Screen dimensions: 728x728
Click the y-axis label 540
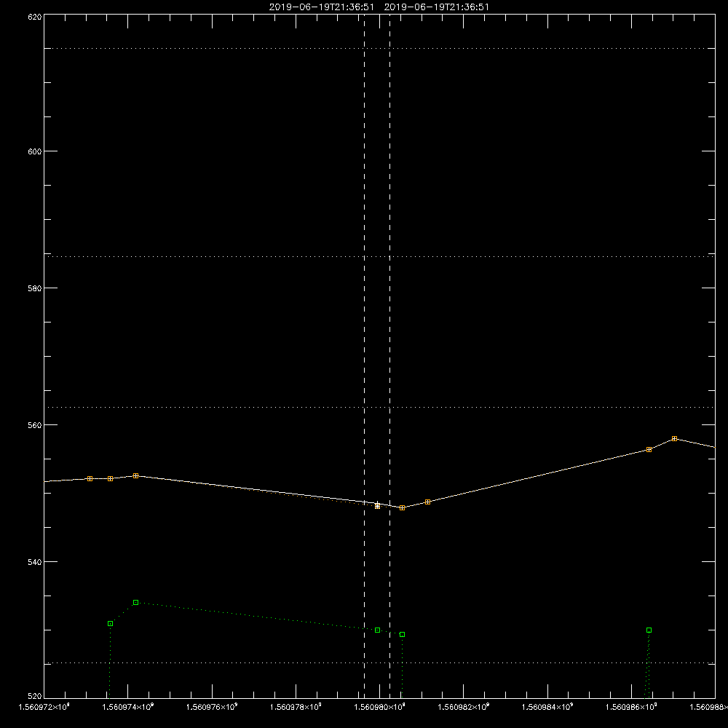coord(35,562)
